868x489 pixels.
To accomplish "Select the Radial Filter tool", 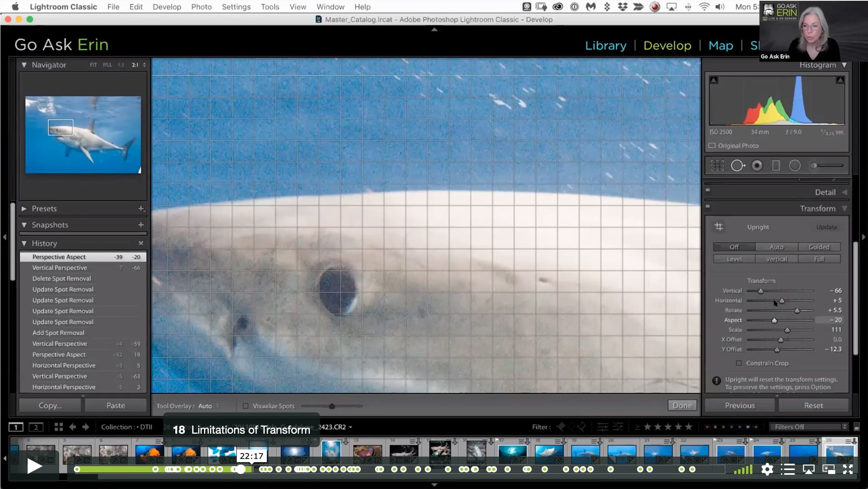I will click(795, 166).
